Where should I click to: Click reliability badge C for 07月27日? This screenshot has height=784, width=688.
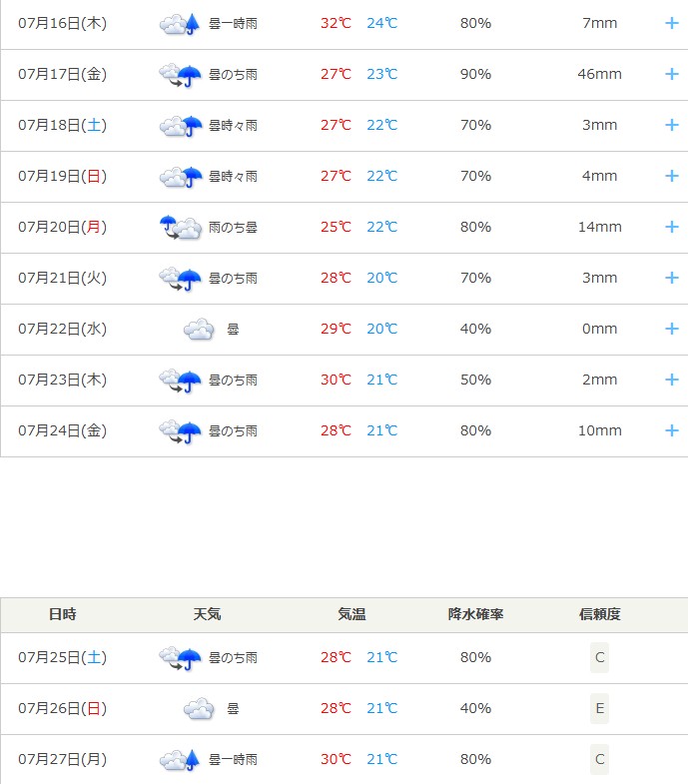599,759
